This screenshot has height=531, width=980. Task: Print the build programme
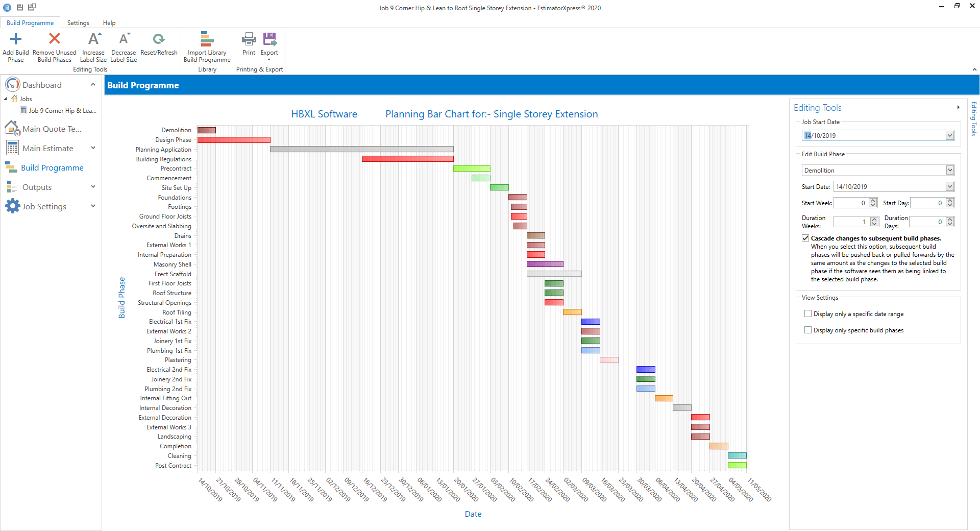(249, 39)
